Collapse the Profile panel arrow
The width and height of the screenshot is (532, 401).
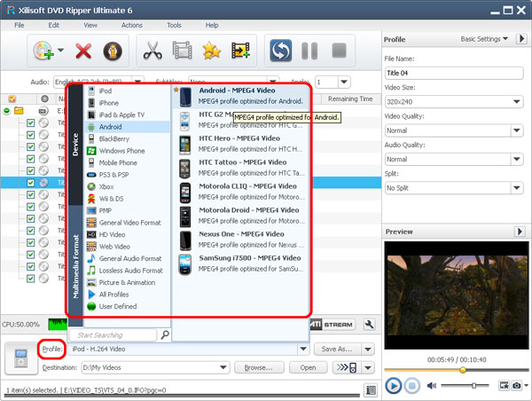[x=521, y=39]
